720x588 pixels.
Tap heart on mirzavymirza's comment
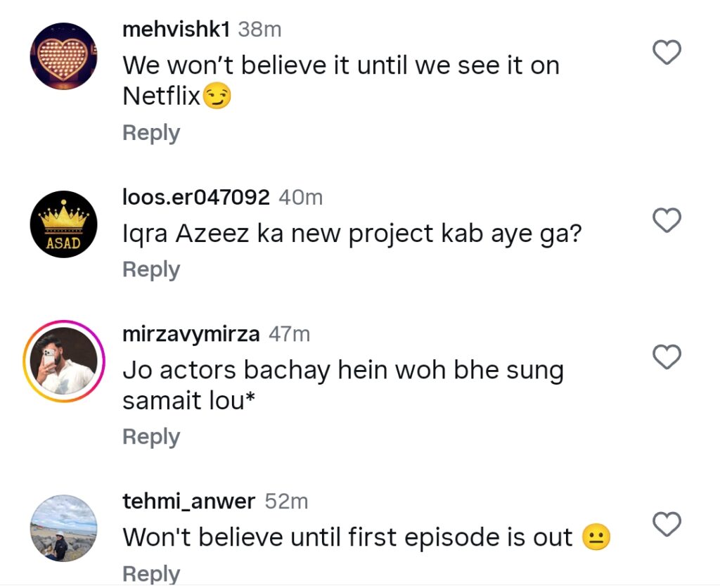(667, 357)
